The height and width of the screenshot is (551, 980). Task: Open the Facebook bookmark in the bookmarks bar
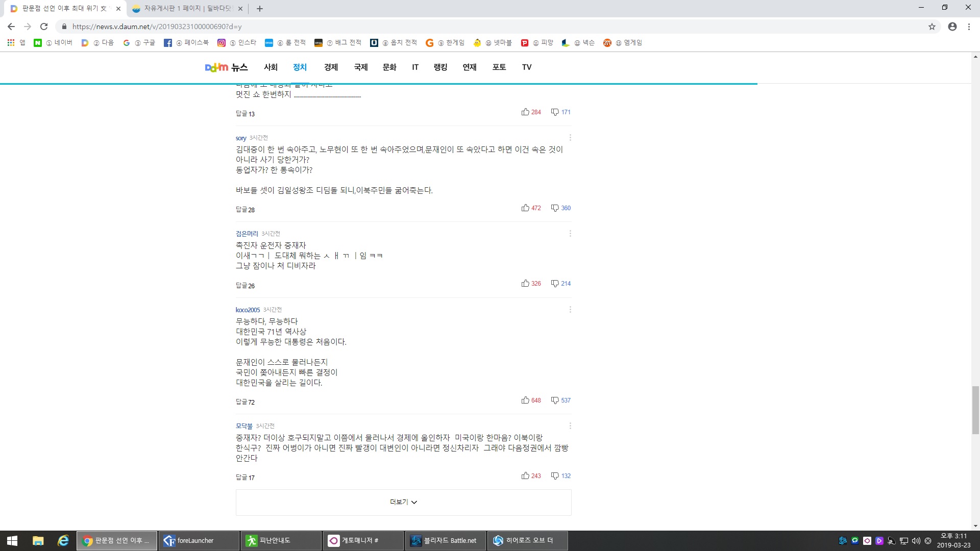186,43
